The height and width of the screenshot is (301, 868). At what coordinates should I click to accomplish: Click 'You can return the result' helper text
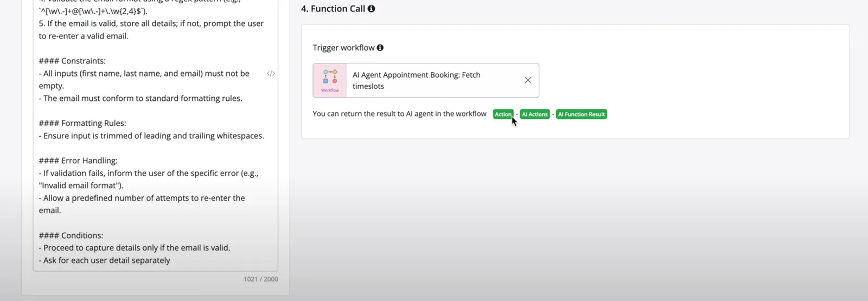(399, 114)
